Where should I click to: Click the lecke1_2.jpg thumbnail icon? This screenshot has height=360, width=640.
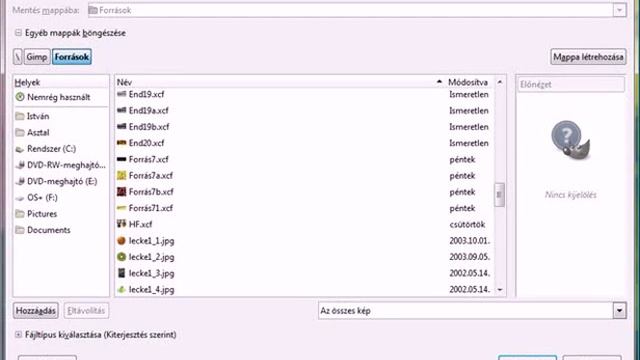(x=121, y=257)
